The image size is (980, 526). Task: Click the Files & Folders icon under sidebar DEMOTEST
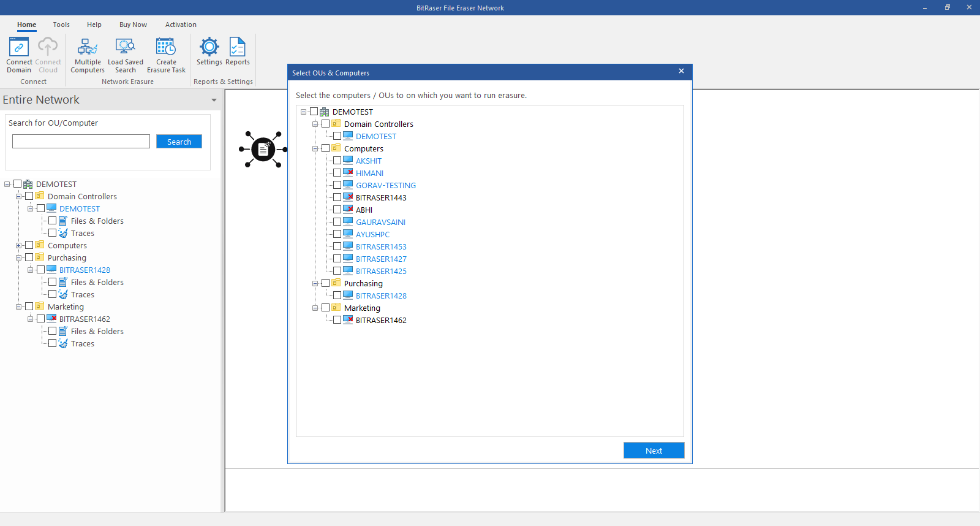coord(63,221)
